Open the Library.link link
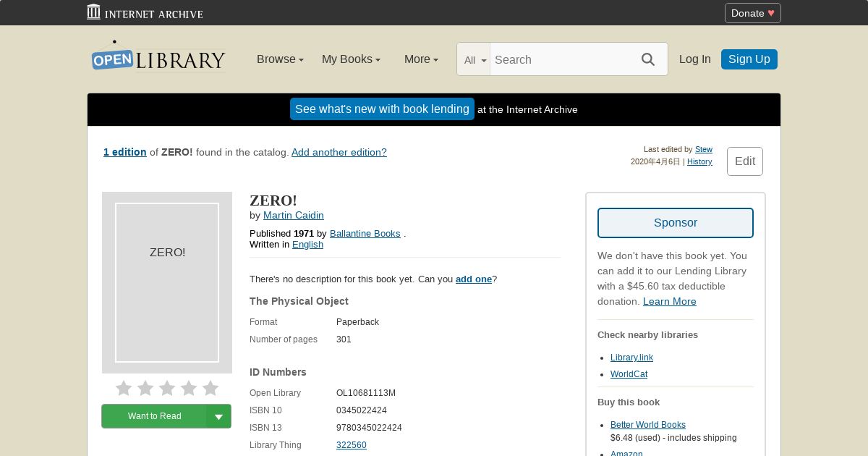 coord(631,358)
